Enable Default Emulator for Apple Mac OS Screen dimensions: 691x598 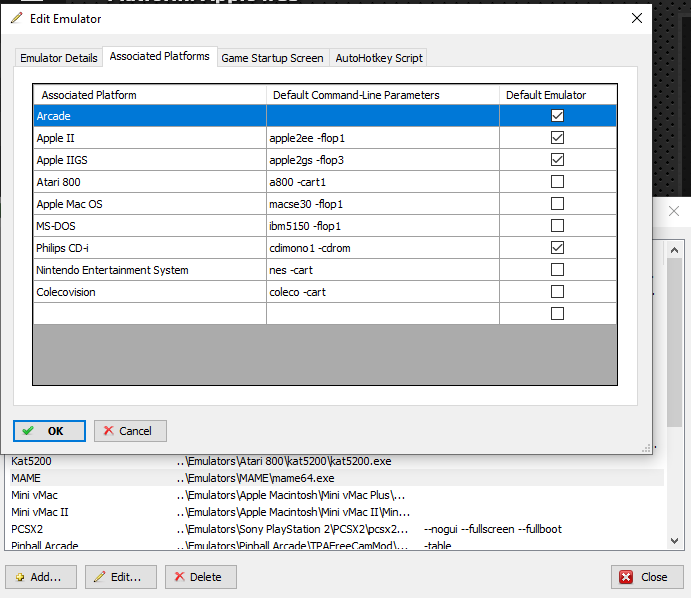557,204
